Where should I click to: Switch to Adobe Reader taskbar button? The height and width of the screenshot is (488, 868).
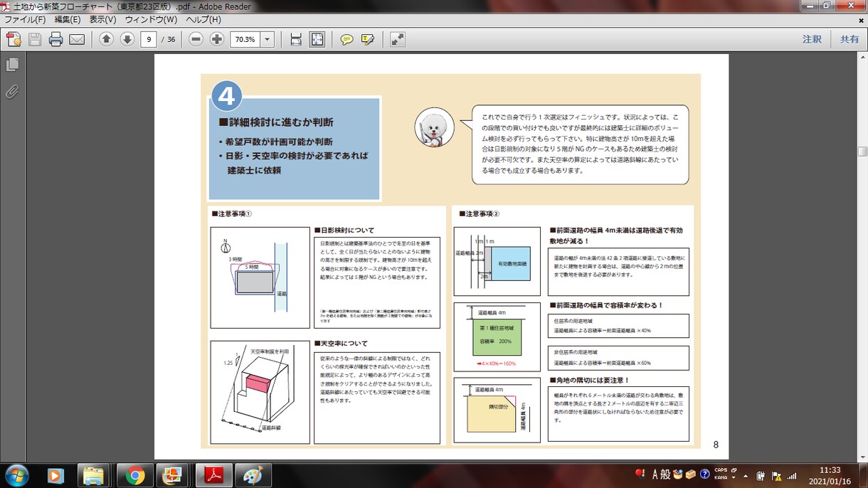click(215, 475)
